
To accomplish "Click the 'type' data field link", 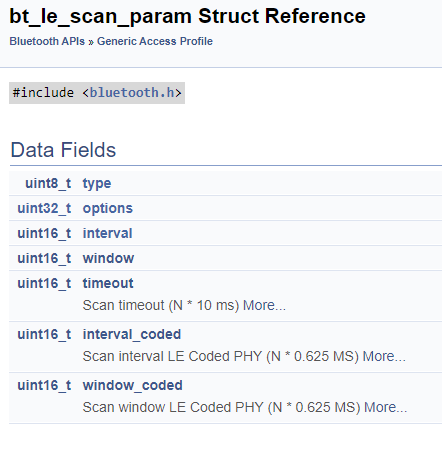I will point(97,183).
